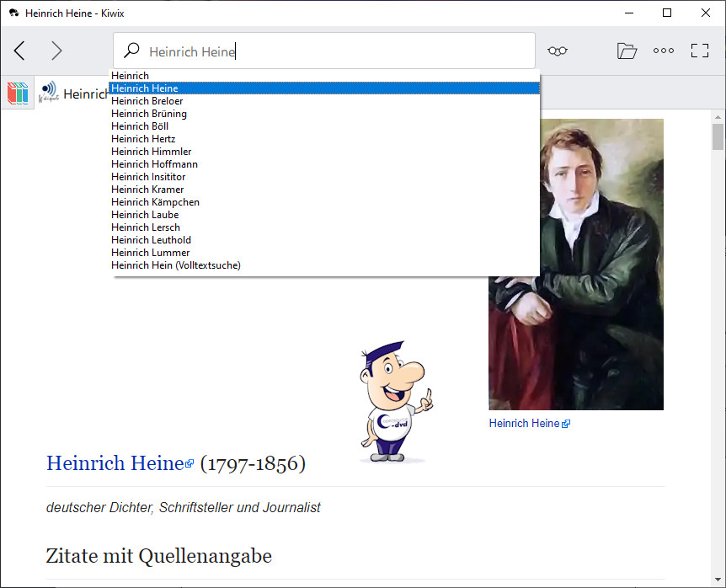Toggle the reading list glasses icon
726x588 pixels.
[x=557, y=51]
